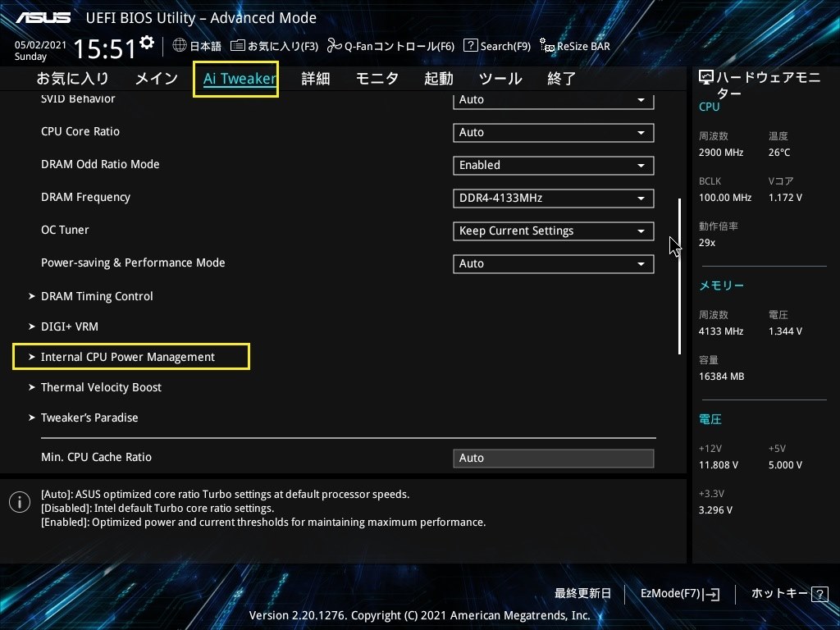Click the 最終更新日 button

point(582,593)
